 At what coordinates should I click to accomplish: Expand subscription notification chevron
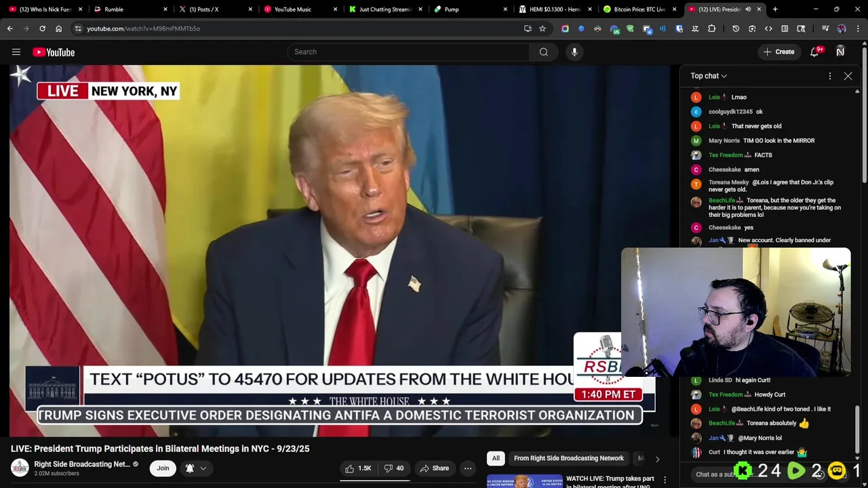point(203,468)
